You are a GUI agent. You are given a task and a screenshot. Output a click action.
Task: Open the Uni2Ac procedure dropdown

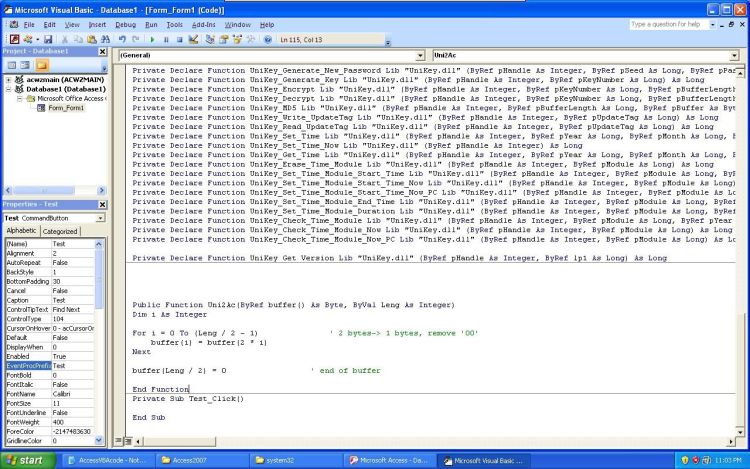click(734, 55)
